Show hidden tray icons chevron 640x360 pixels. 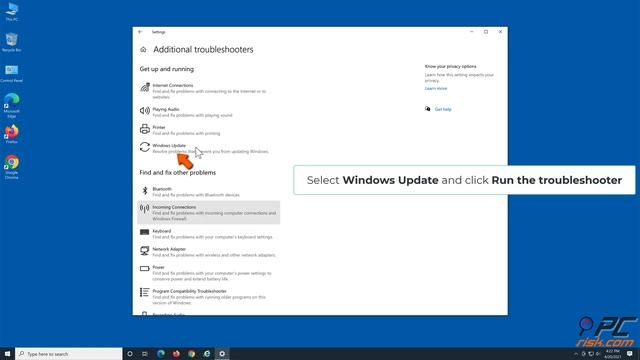(576, 354)
